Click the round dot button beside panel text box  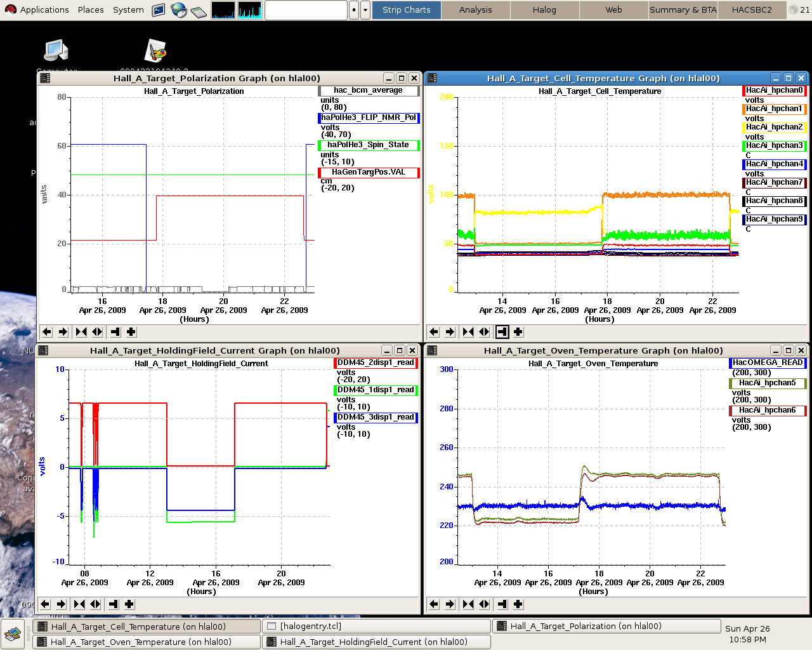(354, 10)
